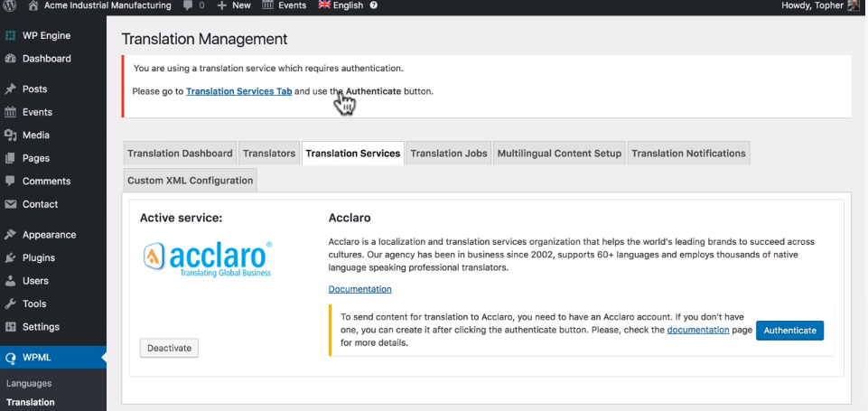Click the Acclaro service name heading
Image resolution: width=868 pixels, height=411 pixels.
click(x=350, y=219)
